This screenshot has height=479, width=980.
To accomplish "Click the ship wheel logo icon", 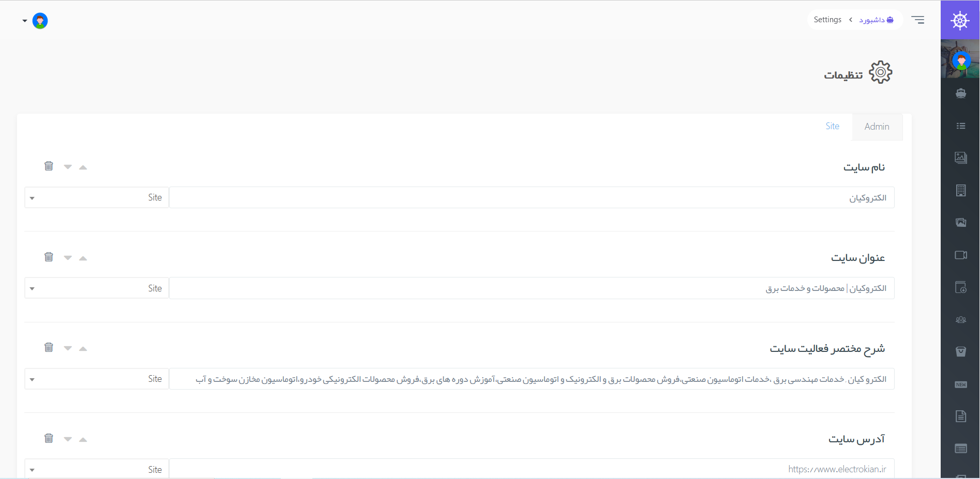I will (x=960, y=20).
